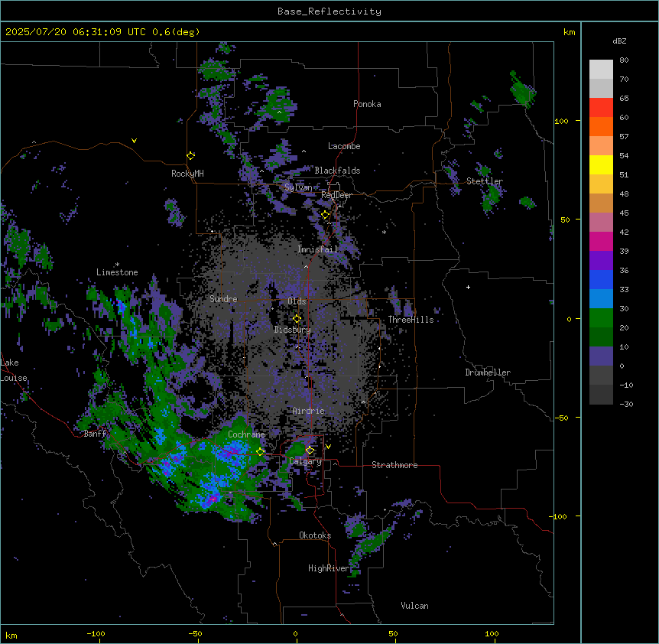Pick the magenta 42 dBZ legend swatch
Image resolution: width=659 pixels, height=644 pixels.
[601, 241]
